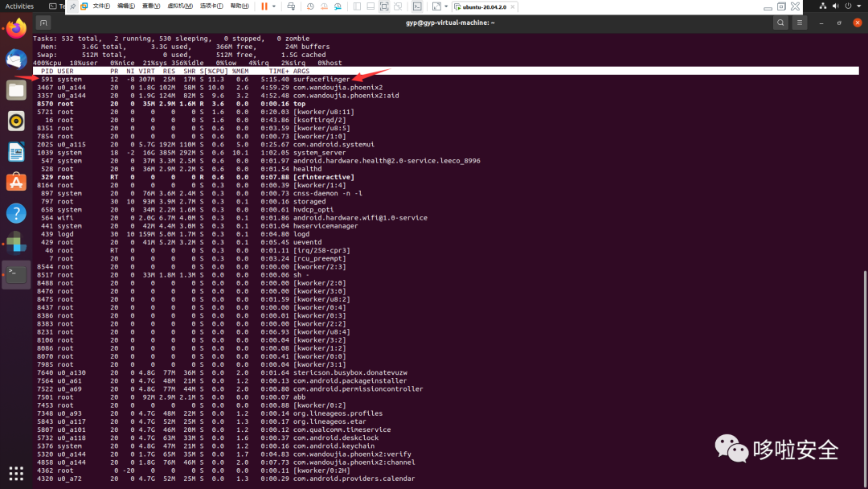Click the surfaceflinger process name
Screen dimensions: 868x489
(321, 79)
